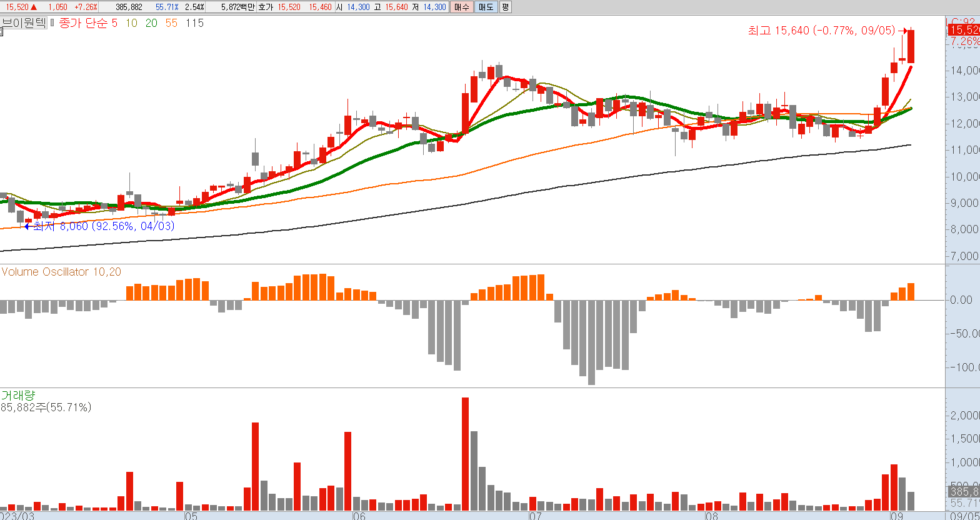Click the 호가 label
Screen dimensions: 980x520
(x=265, y=7)
